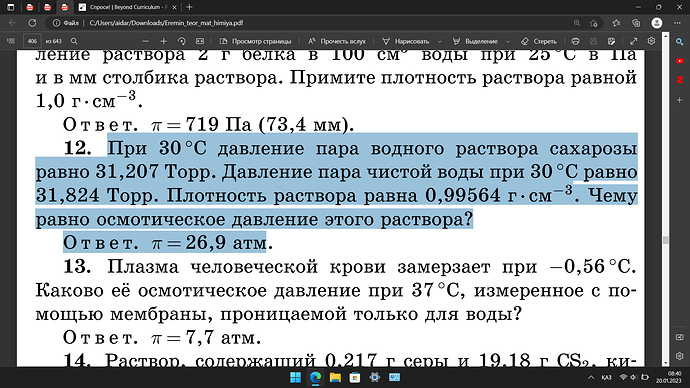Viewport: 690px width, 388px height.
Task: Click the Прочесть вслух button
Action: click(337, 41)
